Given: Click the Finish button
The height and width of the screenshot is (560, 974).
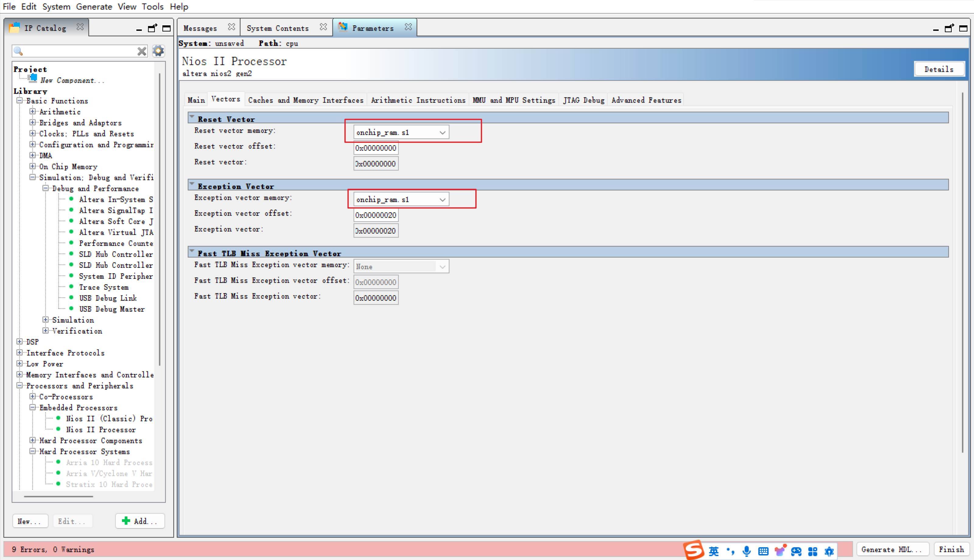Looking at the screenshot, I should [x=951, y=550].
